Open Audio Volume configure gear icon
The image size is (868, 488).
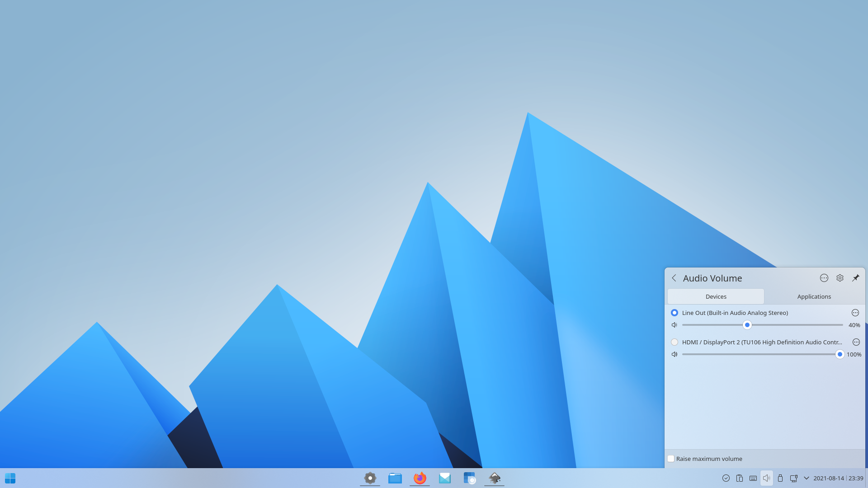click(x=840, y=278)
